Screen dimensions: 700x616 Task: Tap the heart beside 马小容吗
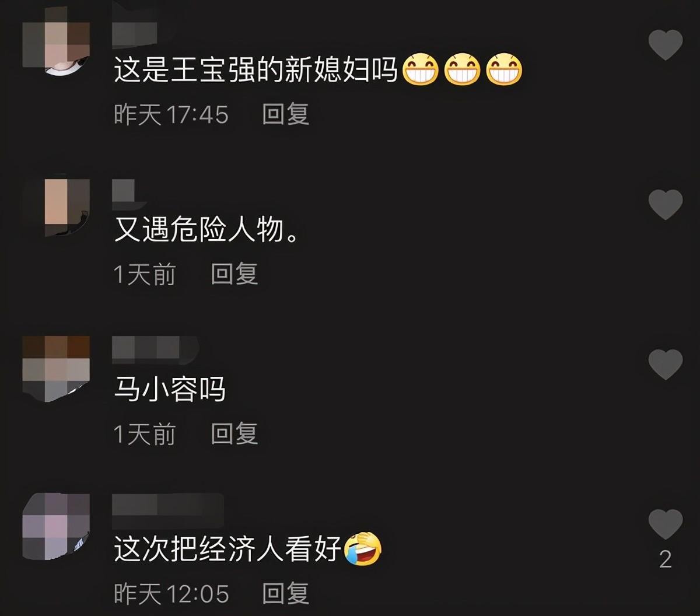point(666,365)
